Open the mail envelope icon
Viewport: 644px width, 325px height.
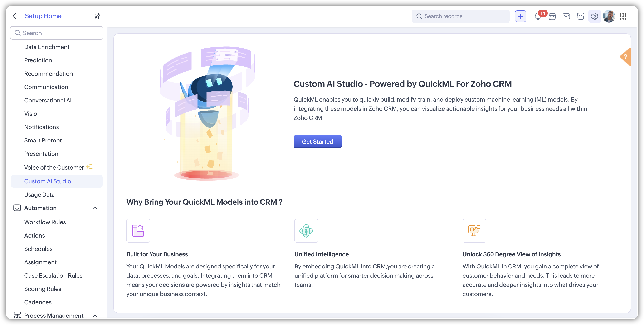[566, 16]
